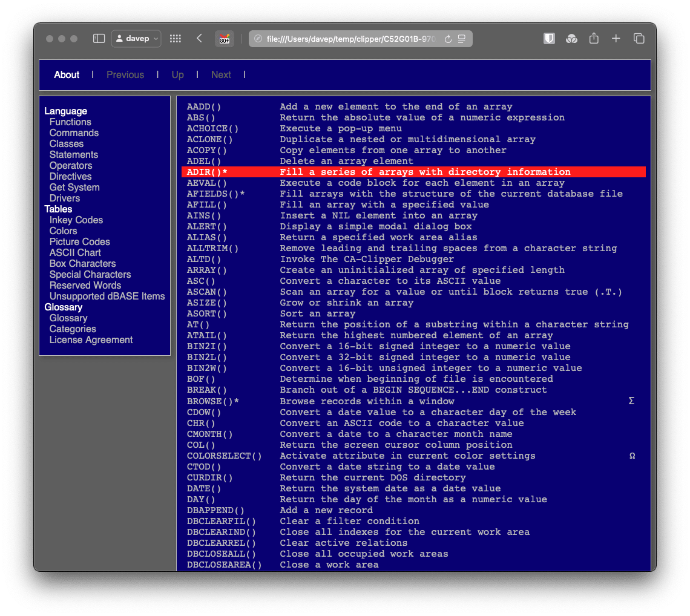Open the Inkey Codes table link
Image resolution: width=690 pixels, height=616 pixels.
click(76, 220)
